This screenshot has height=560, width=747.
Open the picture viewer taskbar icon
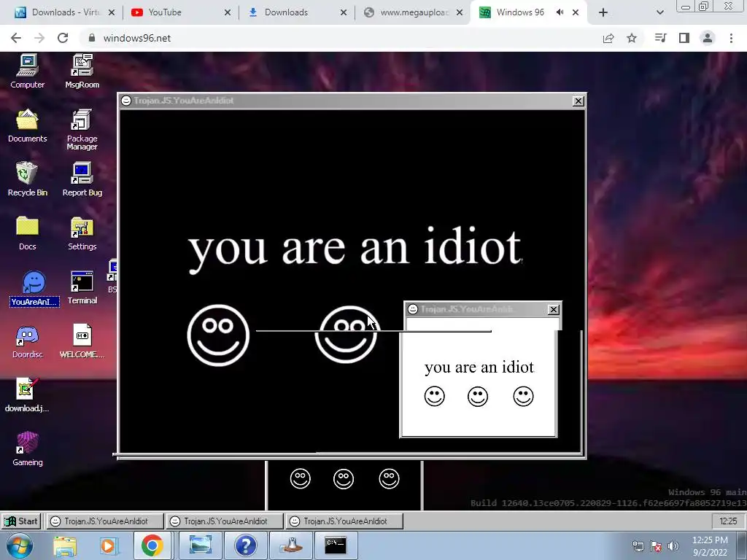point(200,545)
